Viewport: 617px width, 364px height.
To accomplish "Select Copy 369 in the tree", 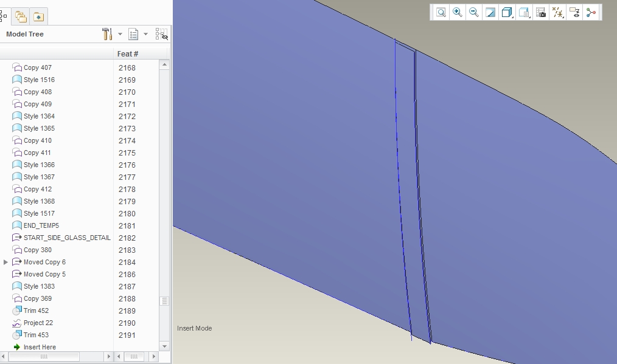I will [x=37, y=299].
